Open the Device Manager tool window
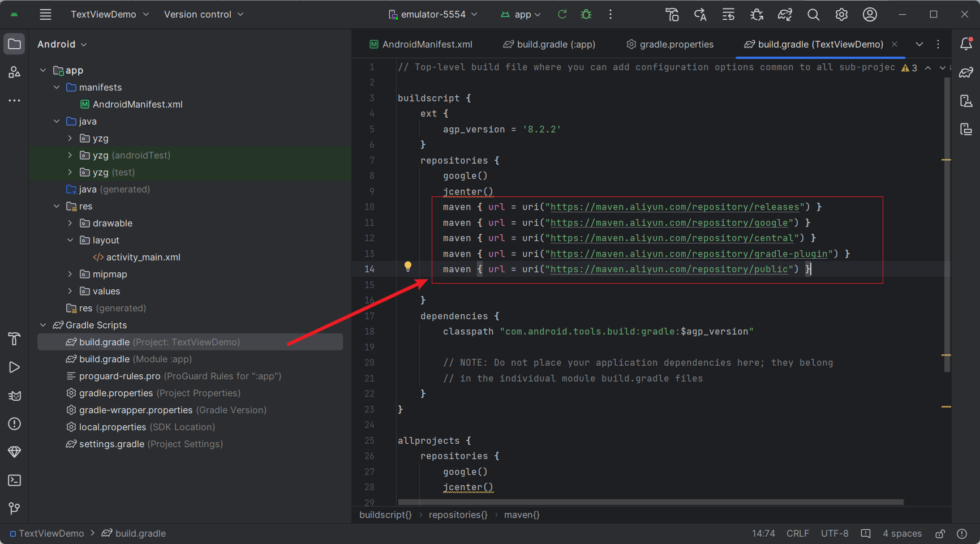The width and height of the screenshot is (980, 544). point(966,101)
